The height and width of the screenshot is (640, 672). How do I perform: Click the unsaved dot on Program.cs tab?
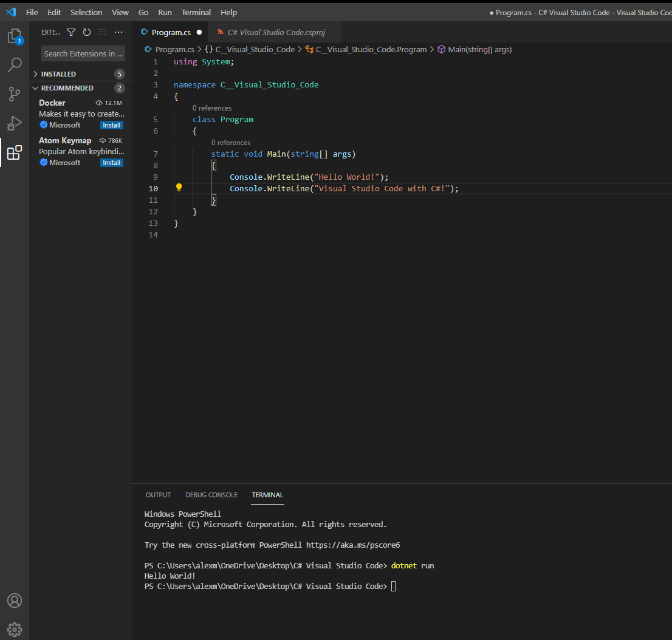point(199,32)
